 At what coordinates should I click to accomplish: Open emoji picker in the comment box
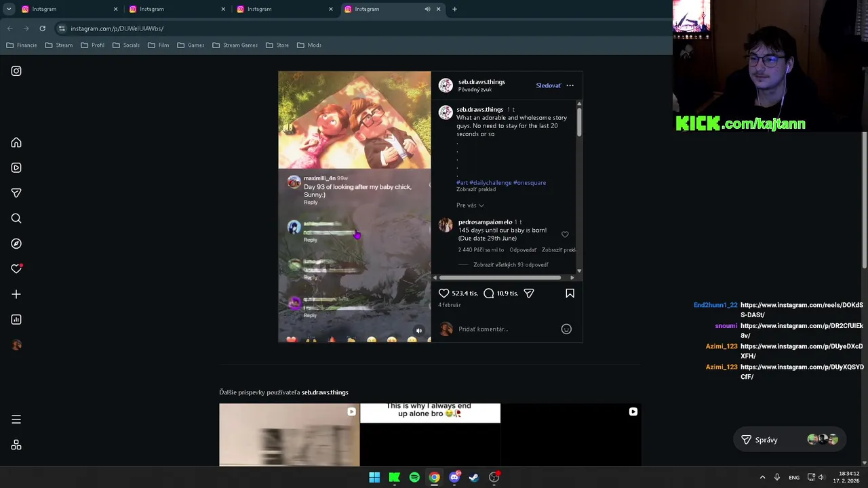point(566,329)
